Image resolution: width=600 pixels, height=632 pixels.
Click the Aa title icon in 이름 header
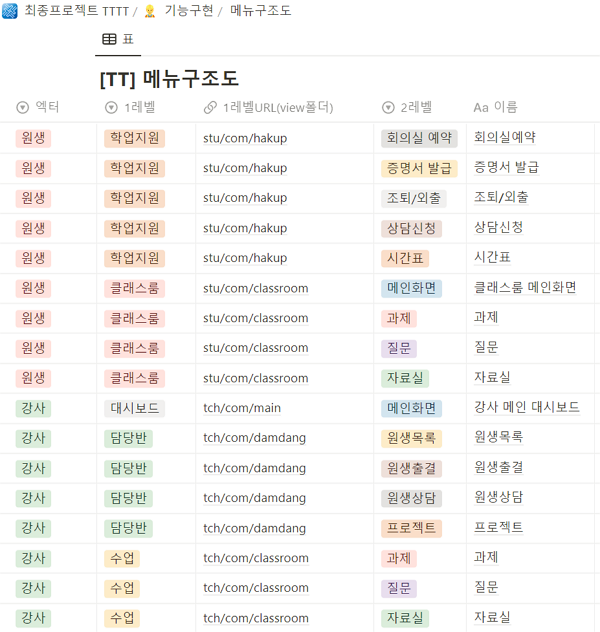point(481,108)
